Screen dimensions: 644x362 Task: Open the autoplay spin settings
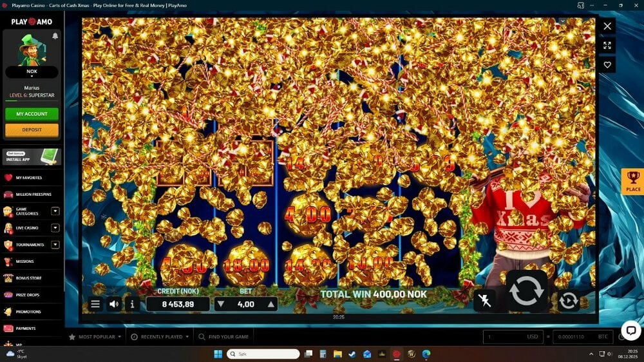(x=569, y=301)
